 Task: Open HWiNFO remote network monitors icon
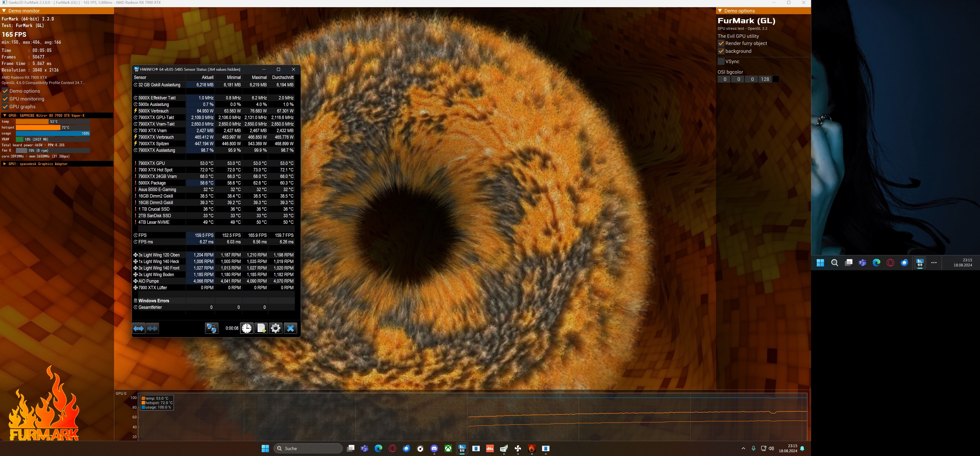211,328
